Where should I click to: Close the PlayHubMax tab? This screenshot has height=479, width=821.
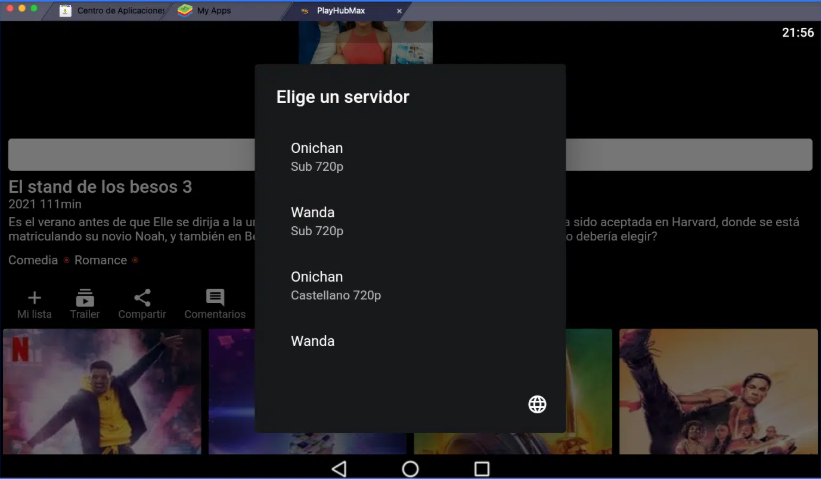pos(400,11)
